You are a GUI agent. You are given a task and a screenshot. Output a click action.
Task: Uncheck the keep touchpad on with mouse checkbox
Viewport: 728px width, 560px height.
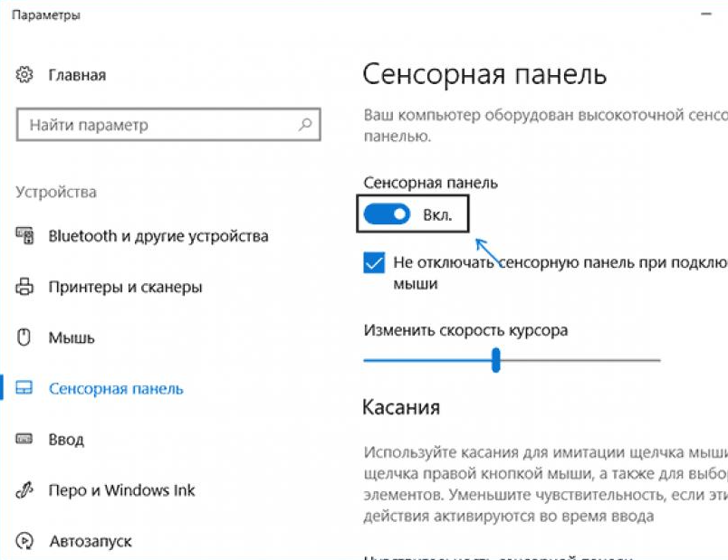(x=374, y=263)
